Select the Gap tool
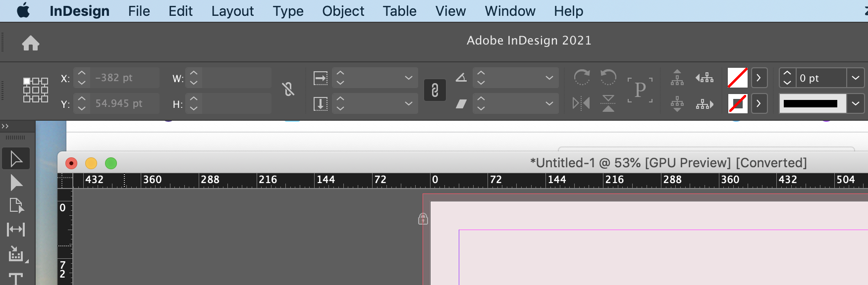The width and height of the screenshot is (868, 285). pyautogui.click(x=16, y=229)
